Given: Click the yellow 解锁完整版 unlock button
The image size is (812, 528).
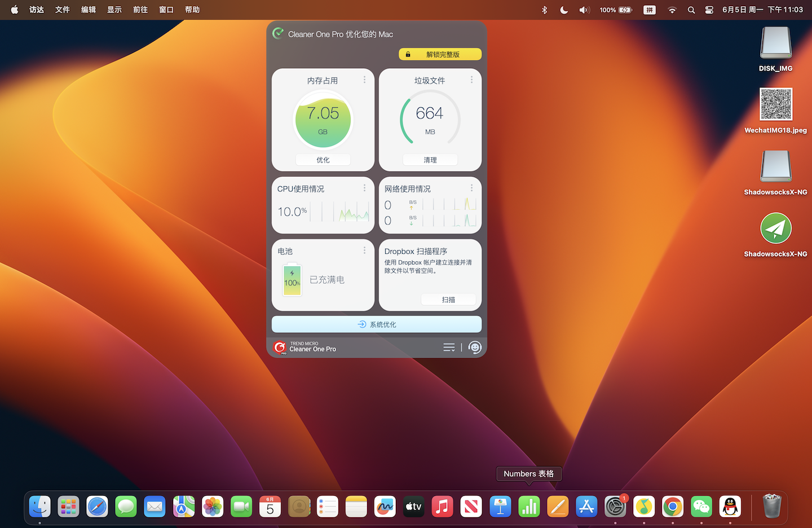Looking at the screenshot, I should point(440,54).
